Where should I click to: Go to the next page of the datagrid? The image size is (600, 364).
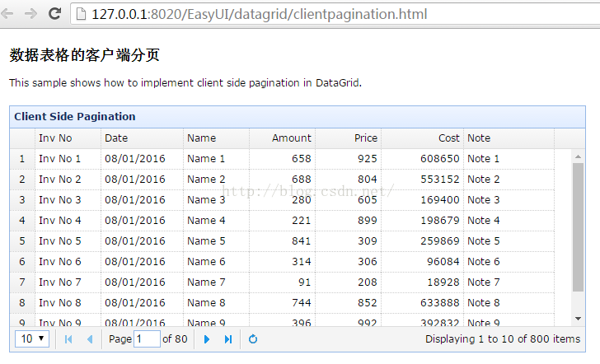click(207, 339)
